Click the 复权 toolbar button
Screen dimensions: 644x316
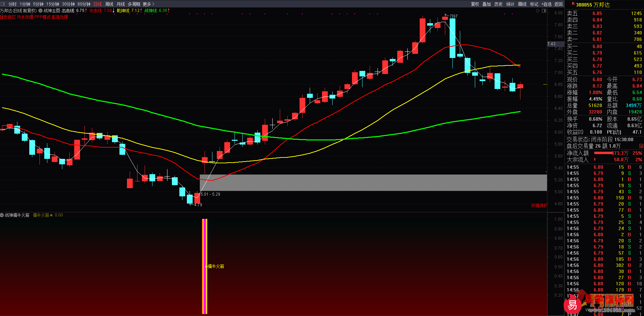pos(475,4)
